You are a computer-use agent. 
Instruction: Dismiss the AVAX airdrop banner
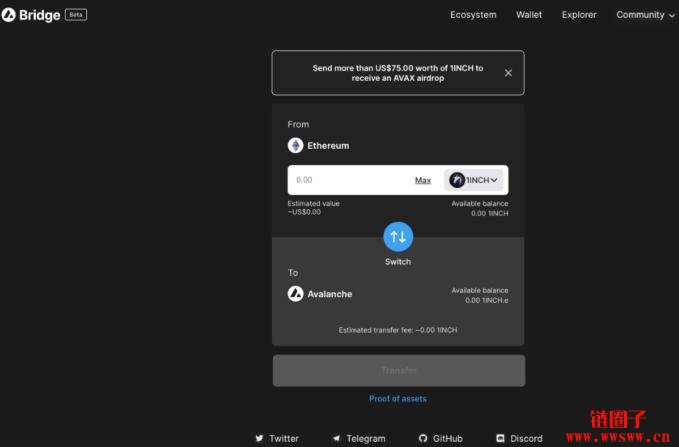(508, 73)
